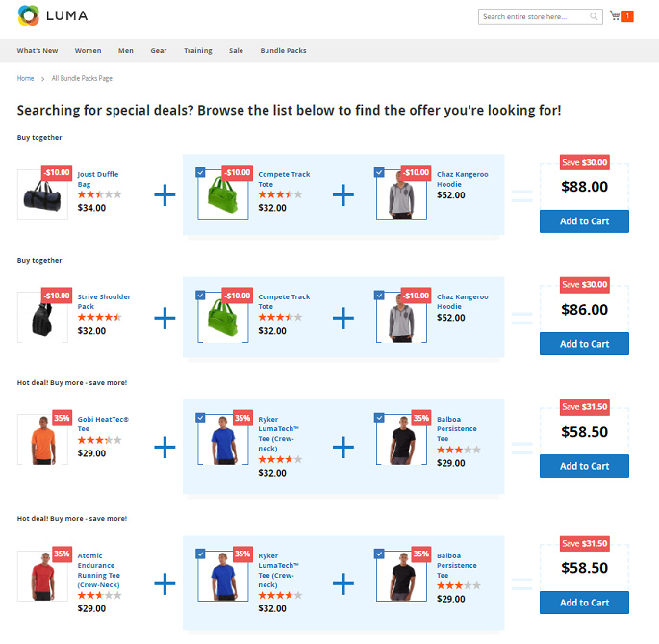Viewport: 659px width, 644px height.
Task: Open the Bundle Packs menu
Action: 283,50
